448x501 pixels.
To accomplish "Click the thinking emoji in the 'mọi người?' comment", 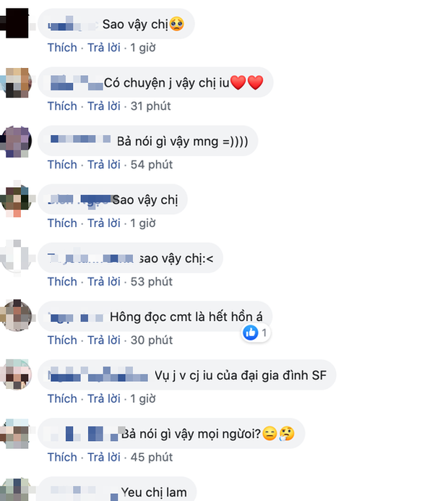I will click(x=286, y=434).
